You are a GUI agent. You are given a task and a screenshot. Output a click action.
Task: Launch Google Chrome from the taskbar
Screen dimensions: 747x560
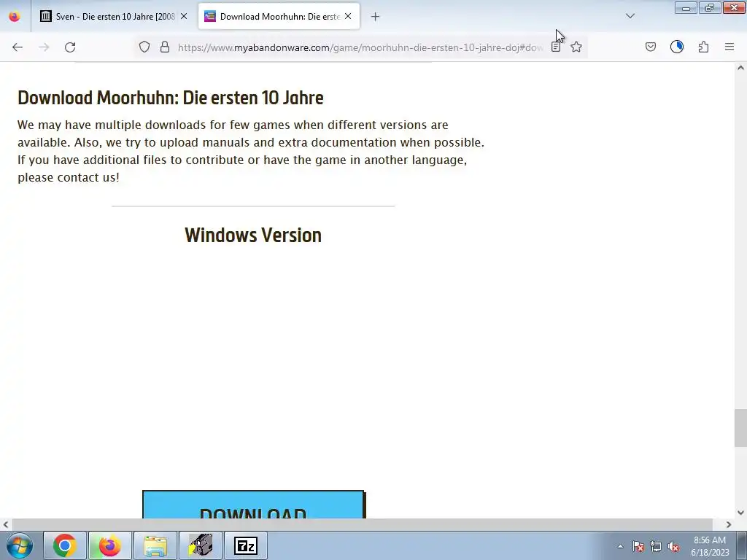coord(65,545)
